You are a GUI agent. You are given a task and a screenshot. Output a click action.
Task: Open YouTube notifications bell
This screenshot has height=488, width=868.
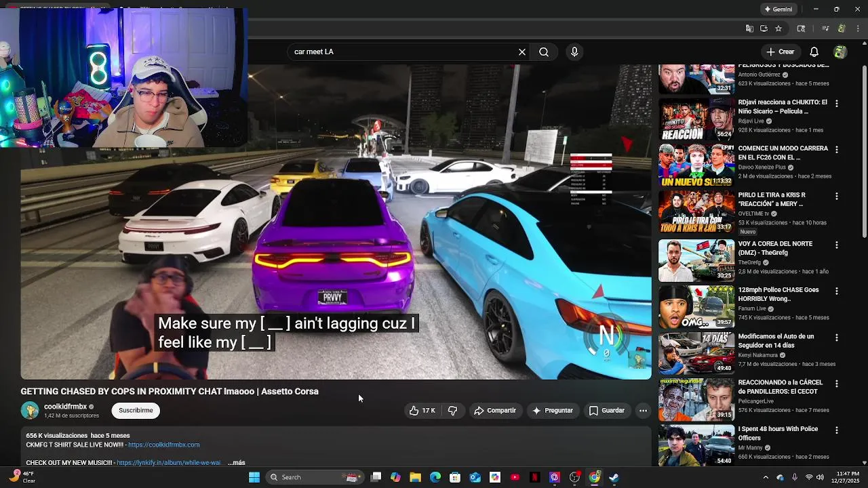pos(814,52)
